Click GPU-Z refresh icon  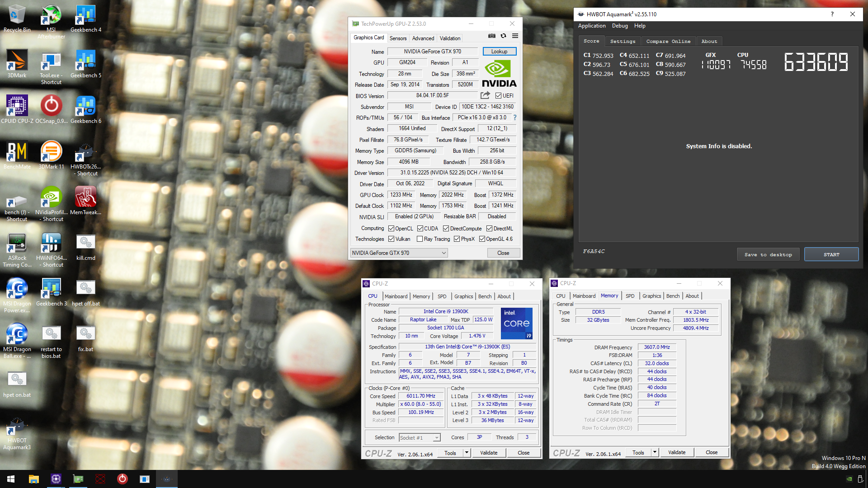pos(503,36)
